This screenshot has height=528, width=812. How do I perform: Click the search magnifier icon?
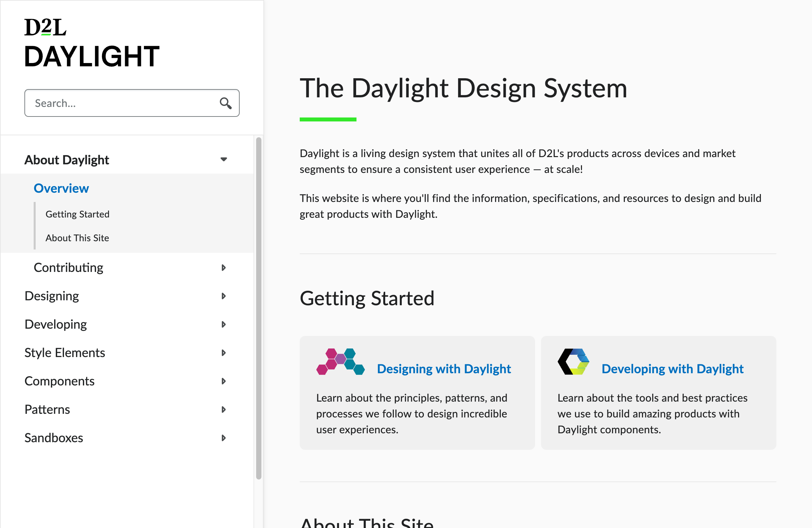click(225, 103)
